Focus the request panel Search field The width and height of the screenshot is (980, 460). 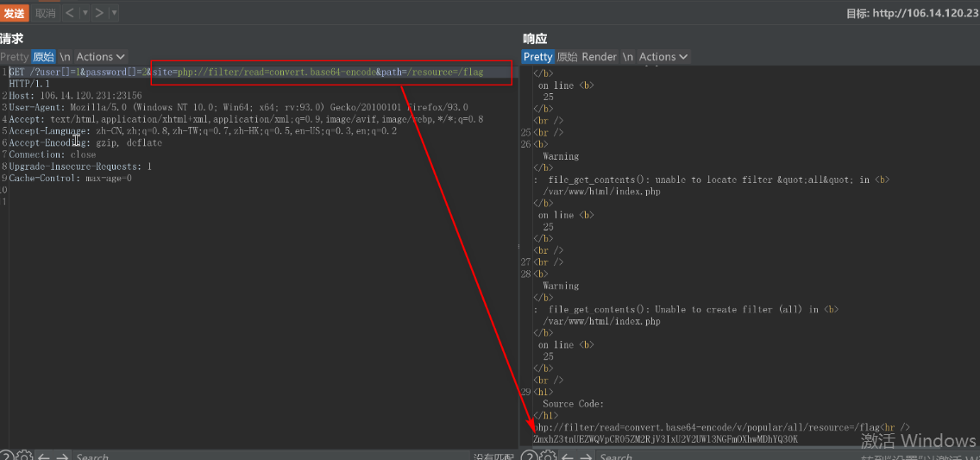click(269, 457)
